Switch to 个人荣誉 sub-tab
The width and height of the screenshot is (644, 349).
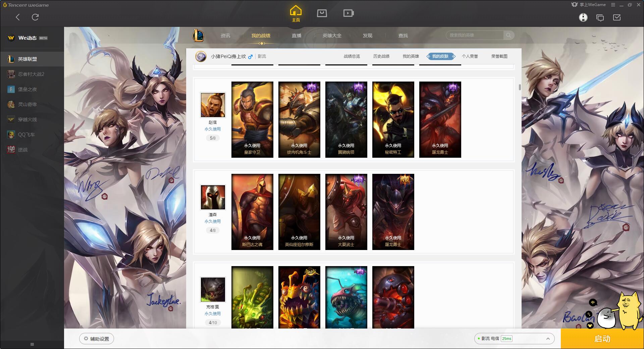[x=470, y=56]
